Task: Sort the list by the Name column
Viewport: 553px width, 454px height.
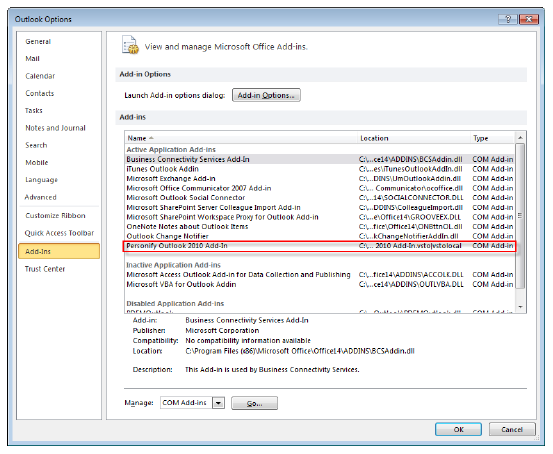Action: tap(241, 138)
